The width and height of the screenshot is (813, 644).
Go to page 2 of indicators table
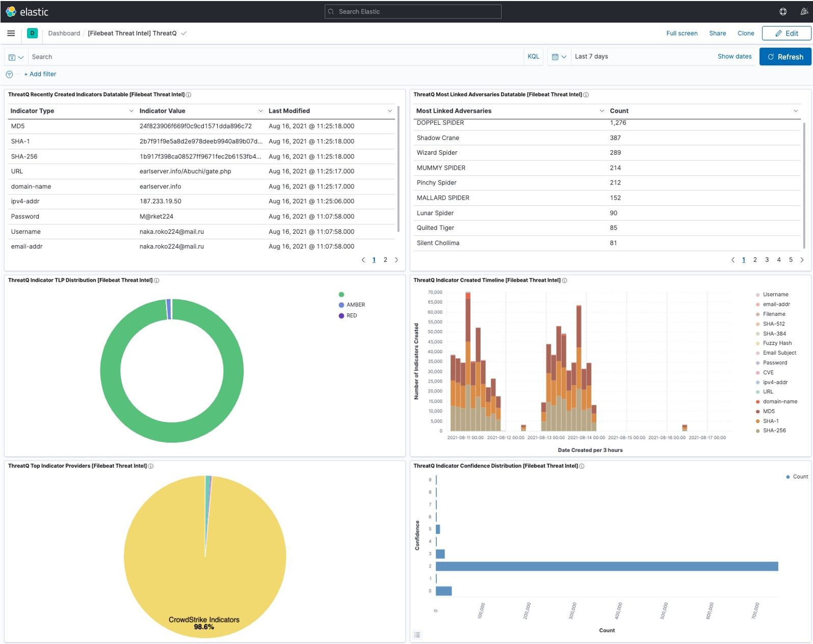385,260
